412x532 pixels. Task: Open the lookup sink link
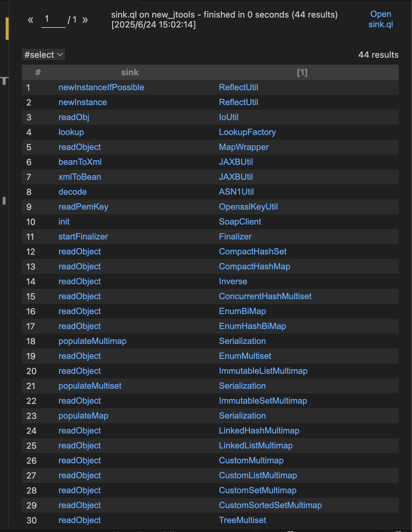click(x=71, y=132)
